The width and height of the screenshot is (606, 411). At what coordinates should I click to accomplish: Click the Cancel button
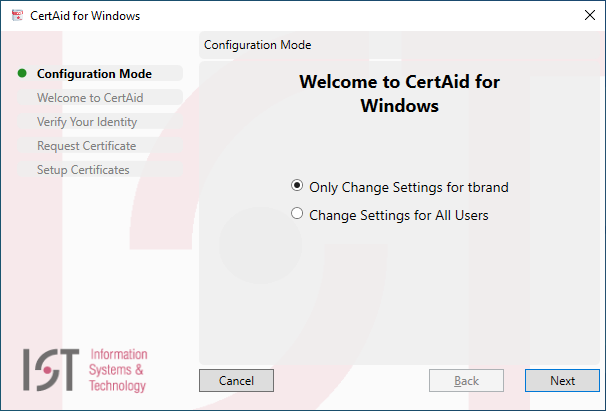click(x=236, y=380)
